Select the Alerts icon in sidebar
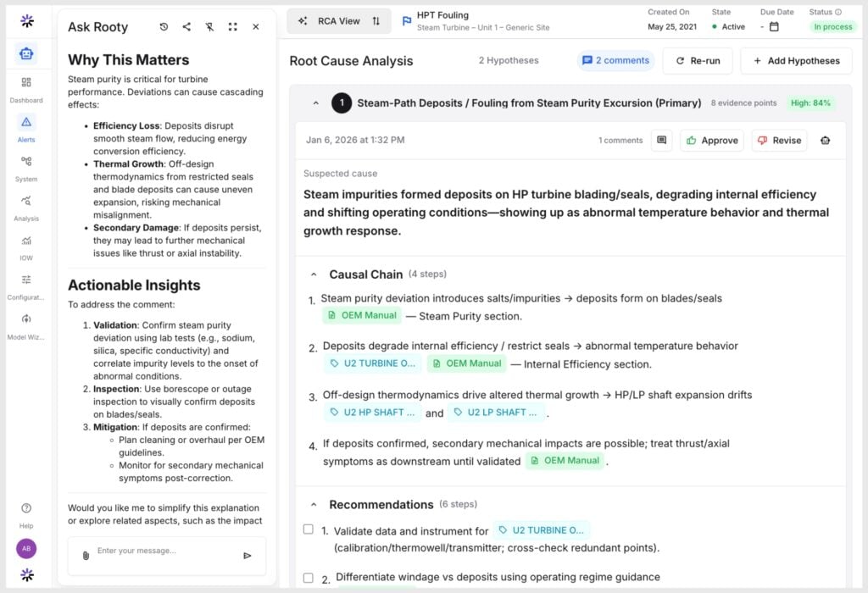 point(26,122)
